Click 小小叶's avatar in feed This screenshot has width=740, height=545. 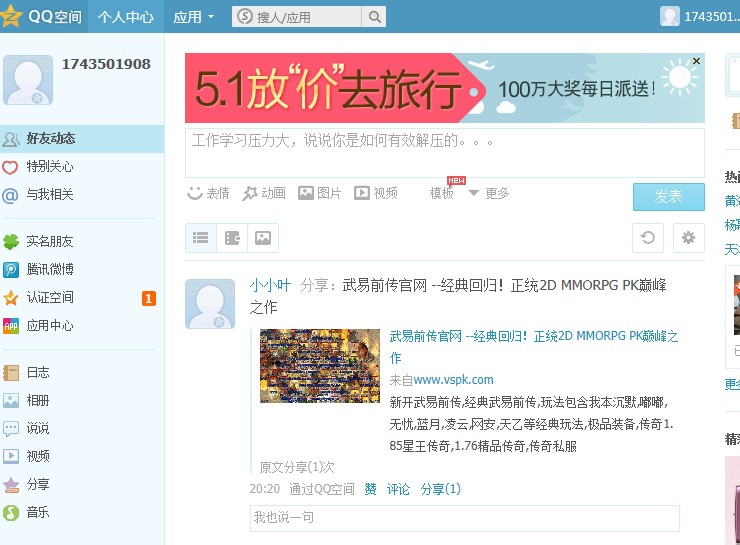(210, 304)
